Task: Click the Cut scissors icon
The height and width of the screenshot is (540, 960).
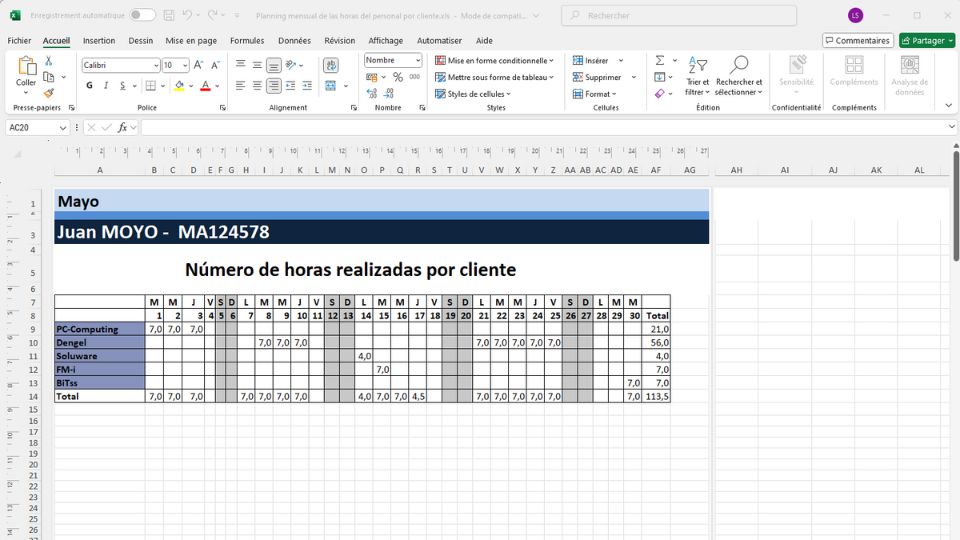Action: pos(48,61)
